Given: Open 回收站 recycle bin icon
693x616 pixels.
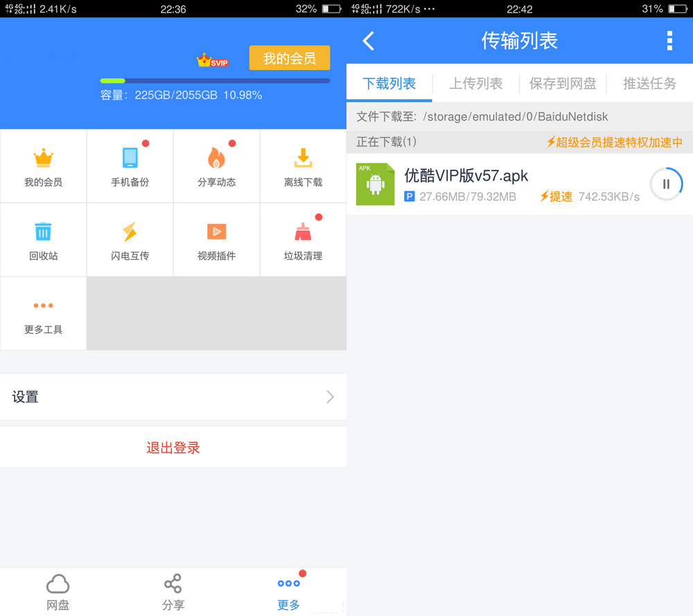Looking at the screenshot, I should (43, 231).
